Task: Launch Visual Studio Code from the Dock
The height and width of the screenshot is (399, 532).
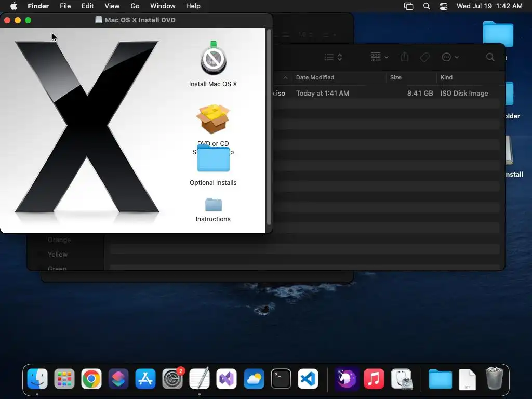Action: (308, 379)
